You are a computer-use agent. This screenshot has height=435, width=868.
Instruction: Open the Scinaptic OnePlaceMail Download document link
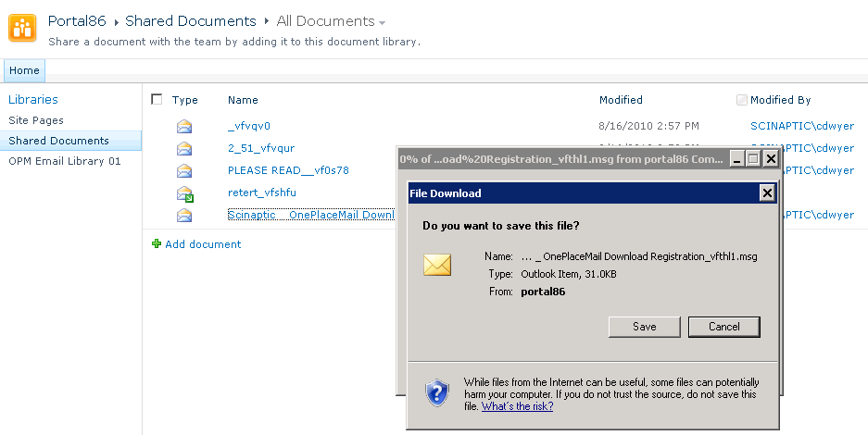tap(311, 215)
